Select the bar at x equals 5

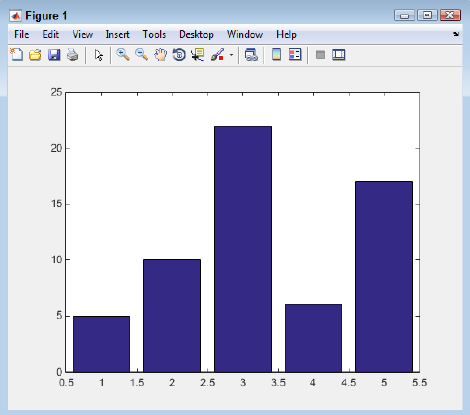pyautogui.click(x=384, y=277)
